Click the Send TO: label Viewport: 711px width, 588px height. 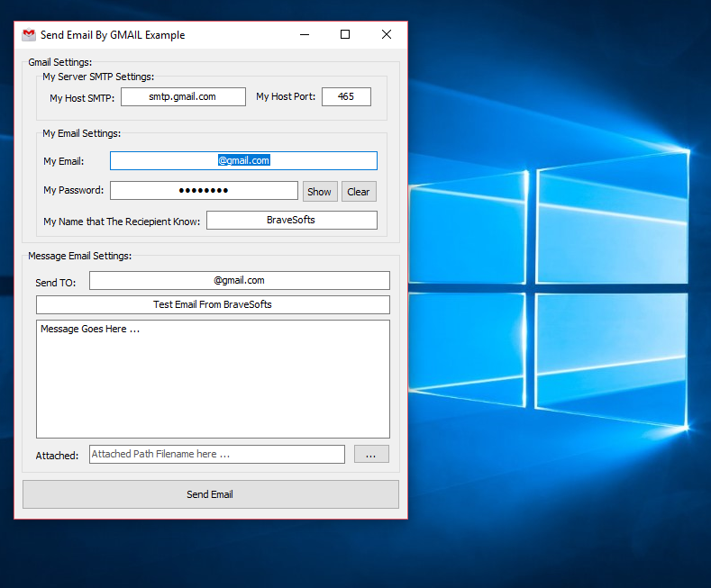pos(56,283)
